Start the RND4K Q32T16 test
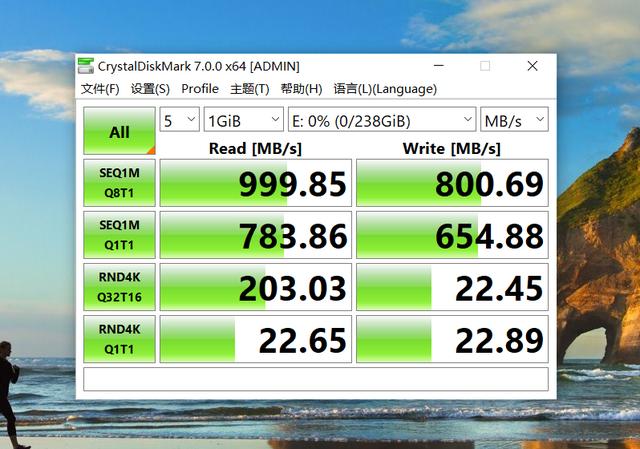This screenshot has height=449, width=640. pyautogui.click(x=119, y=287)
